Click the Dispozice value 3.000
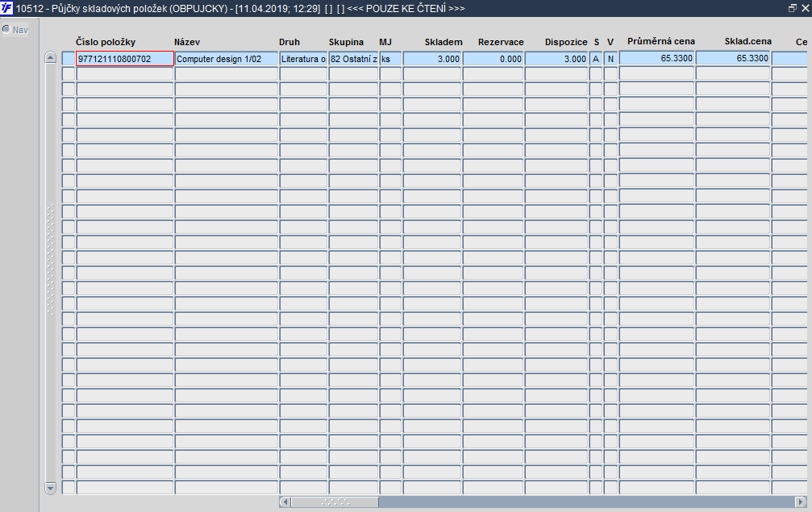The width and height of the screenshot is (812, 512). tap(556, 59)
